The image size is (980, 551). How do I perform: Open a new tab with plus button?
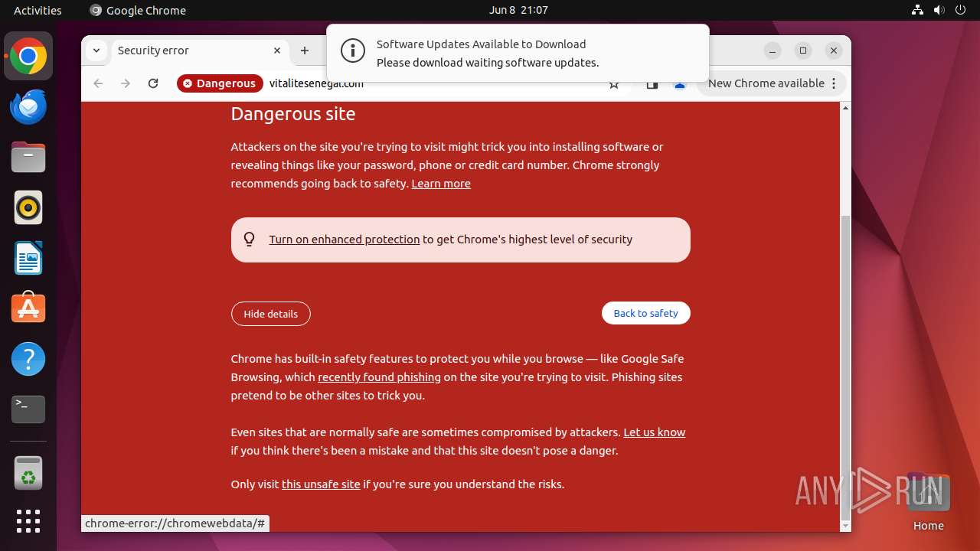pos(305,51)
